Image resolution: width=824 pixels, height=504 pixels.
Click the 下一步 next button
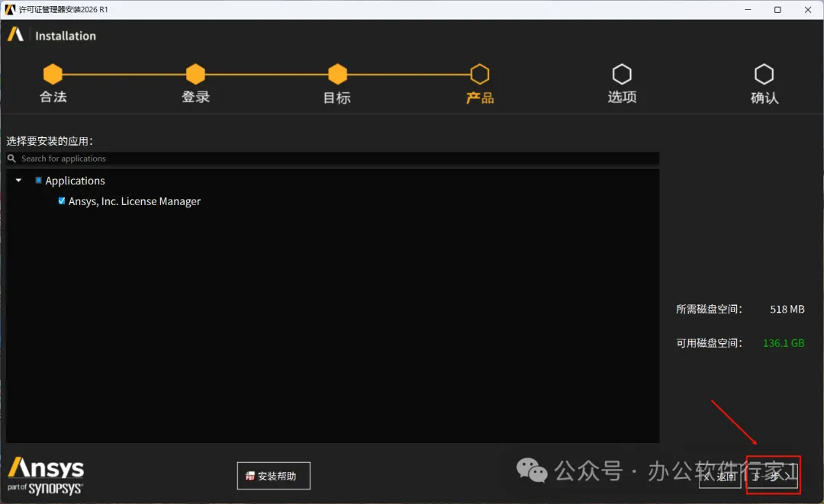(x=773, y=476)
